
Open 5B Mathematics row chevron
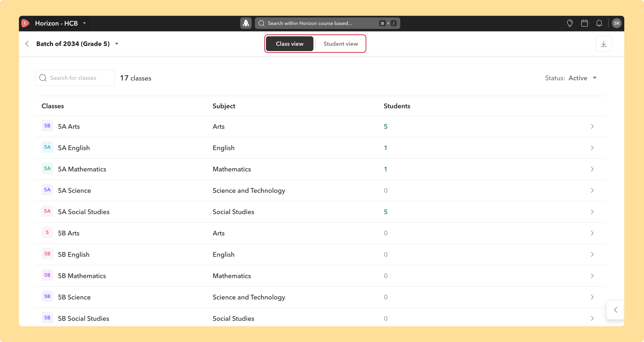tap(592, 276)
